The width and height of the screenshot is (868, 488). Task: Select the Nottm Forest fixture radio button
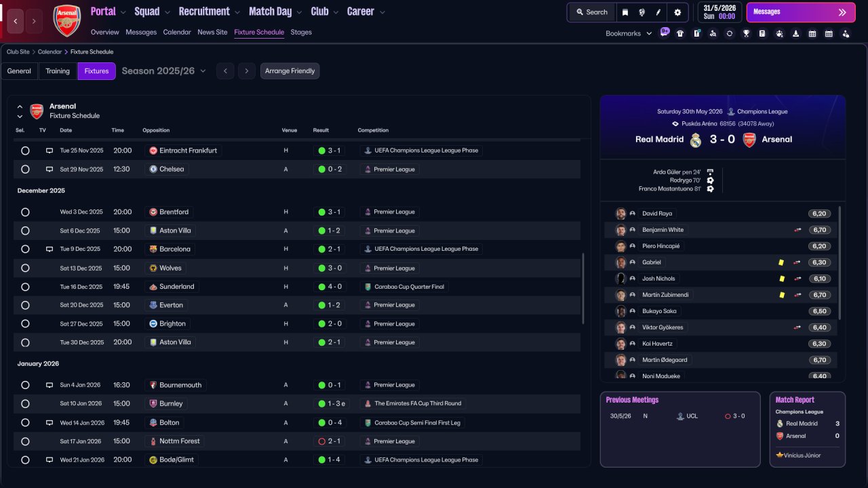(25, 441)
